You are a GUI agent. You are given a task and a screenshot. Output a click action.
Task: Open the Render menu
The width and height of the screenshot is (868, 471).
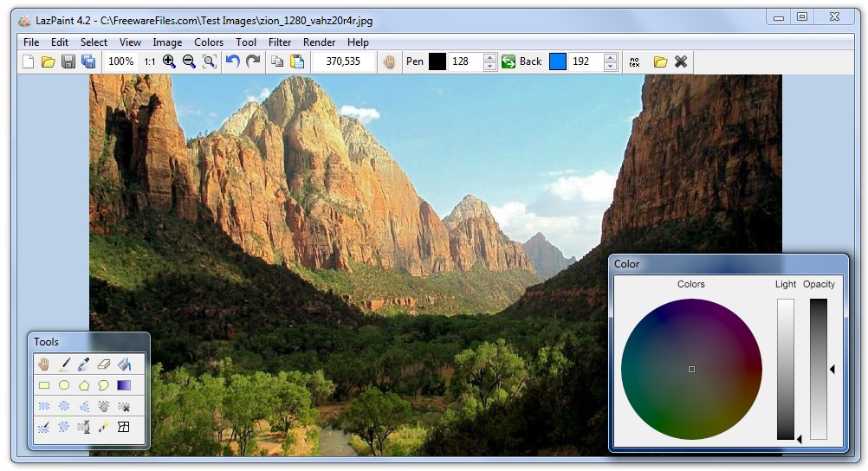tap(319, 42)
